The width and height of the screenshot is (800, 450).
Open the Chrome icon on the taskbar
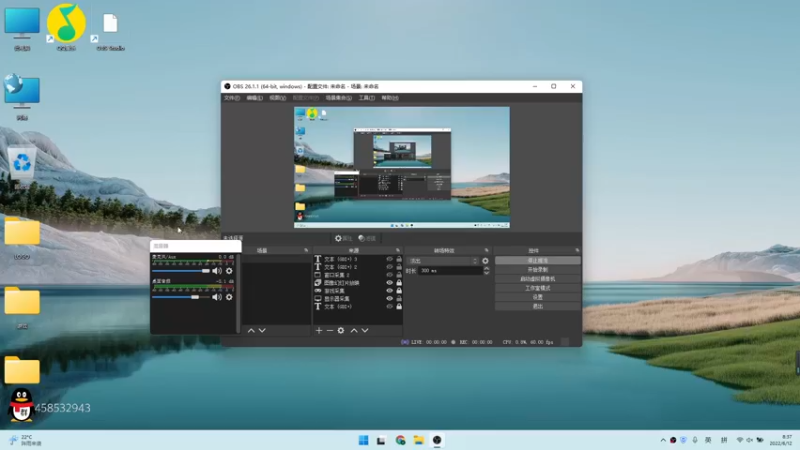[400, 440]
